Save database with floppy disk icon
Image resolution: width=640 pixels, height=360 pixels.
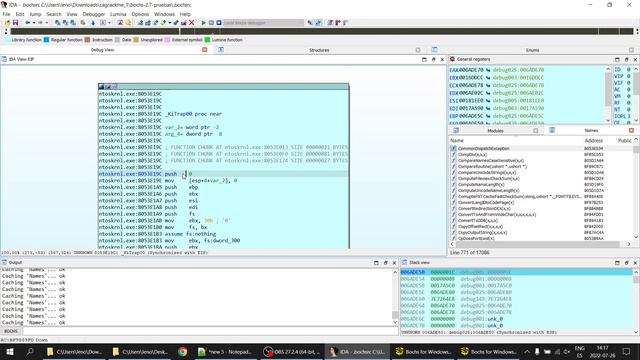[16, 23]
